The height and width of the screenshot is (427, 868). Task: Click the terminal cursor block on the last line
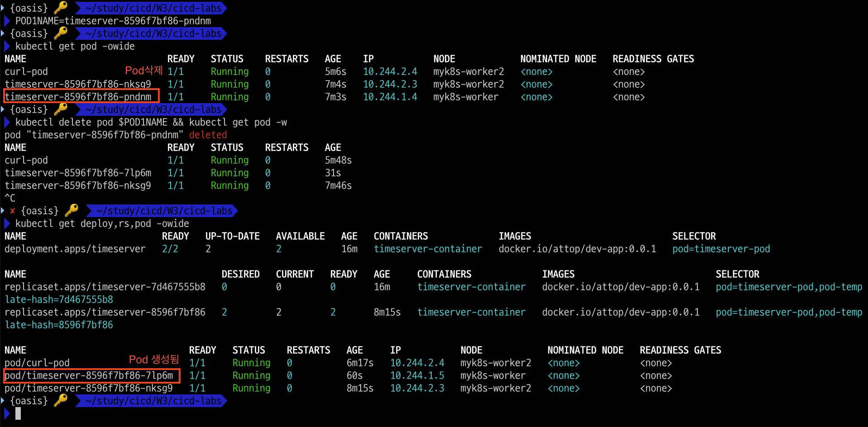[18, 413]
